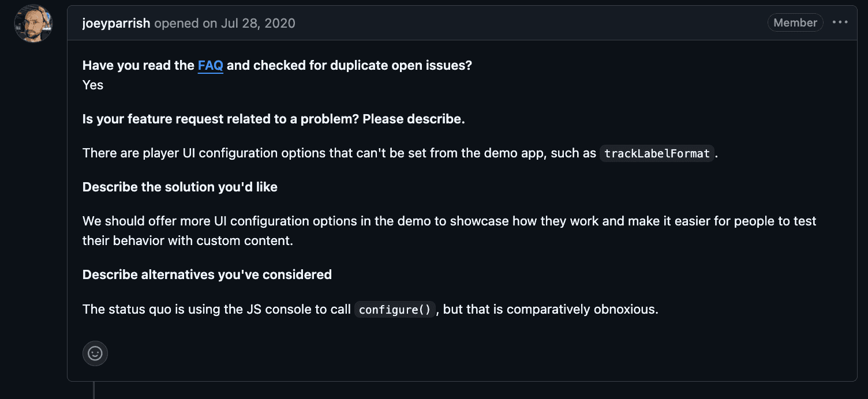The width and height of the screenshot is (868, 399).
Task: Click the configure() inline code snippet
Action: tap(395, 310)
